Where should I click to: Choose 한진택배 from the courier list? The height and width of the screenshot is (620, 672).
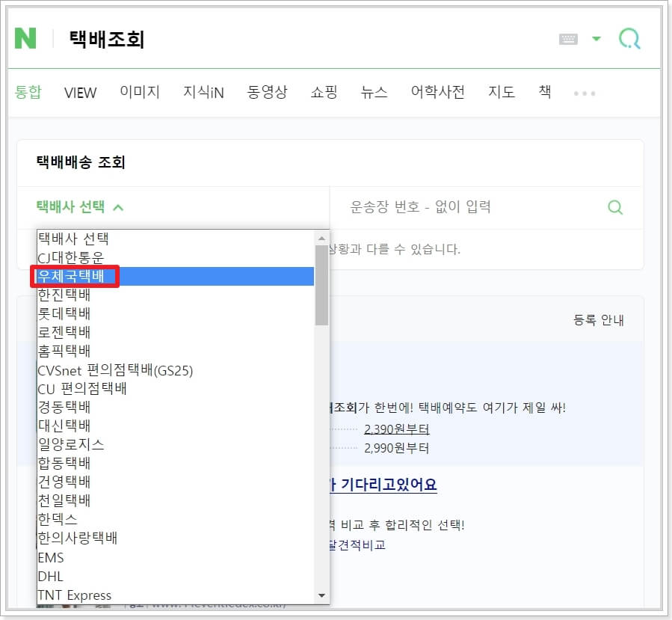[64, 295]
